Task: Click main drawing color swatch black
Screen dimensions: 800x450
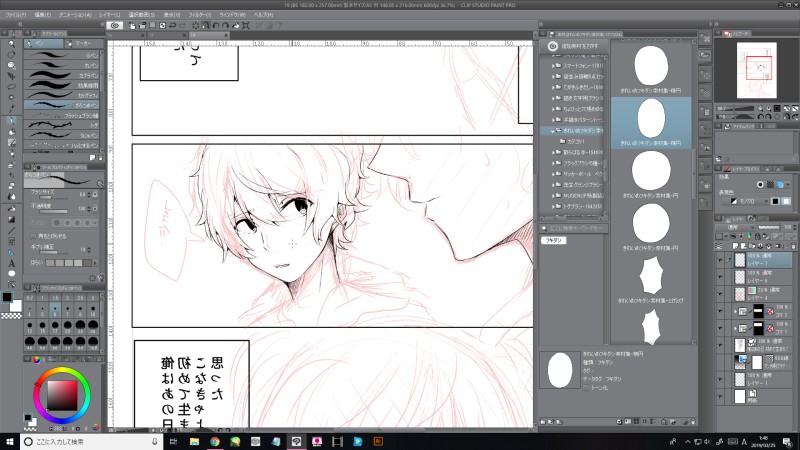Action: click(7, 297)
